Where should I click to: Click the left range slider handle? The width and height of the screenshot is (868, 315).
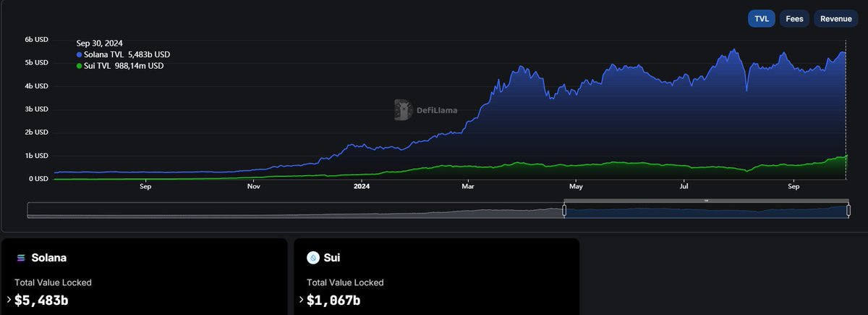pyautogui.click(x=564, y=211)
